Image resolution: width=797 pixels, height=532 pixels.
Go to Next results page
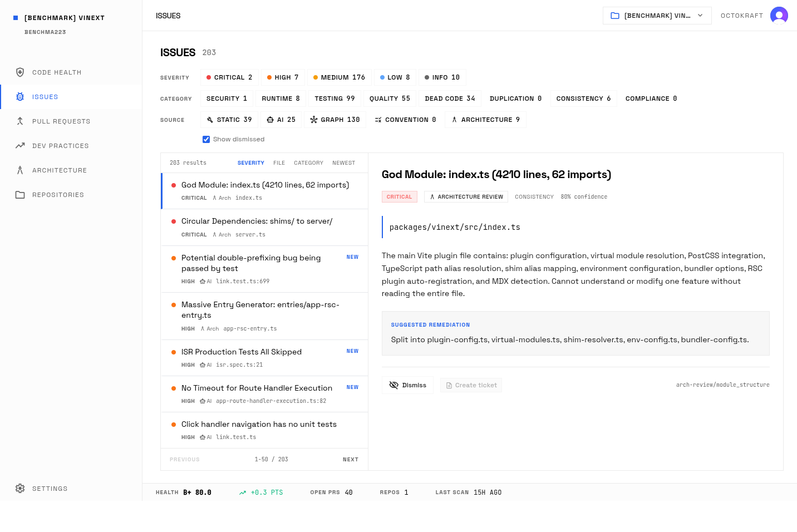click(x=351, y=460)
